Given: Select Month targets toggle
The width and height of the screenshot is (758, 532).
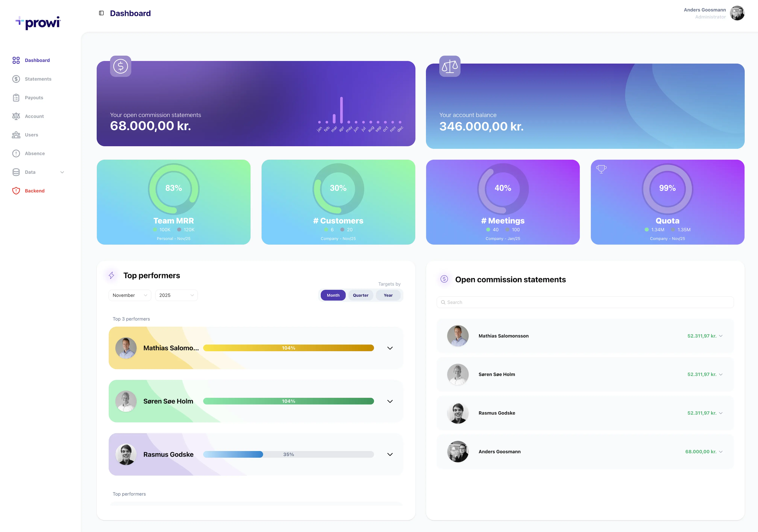Looking at the screenshot, I should (333, 295).
